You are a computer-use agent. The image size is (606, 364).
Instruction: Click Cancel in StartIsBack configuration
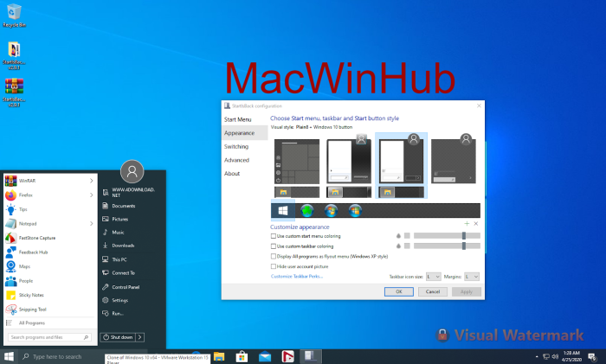coord(433,292)
